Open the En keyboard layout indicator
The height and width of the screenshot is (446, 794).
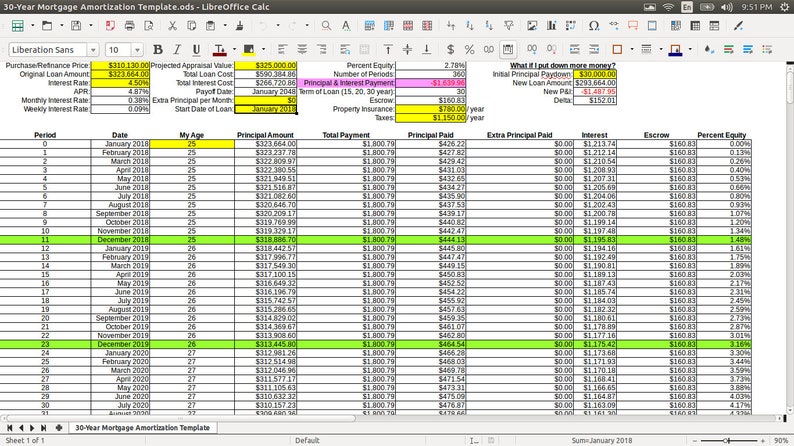[x=687, y=7]
